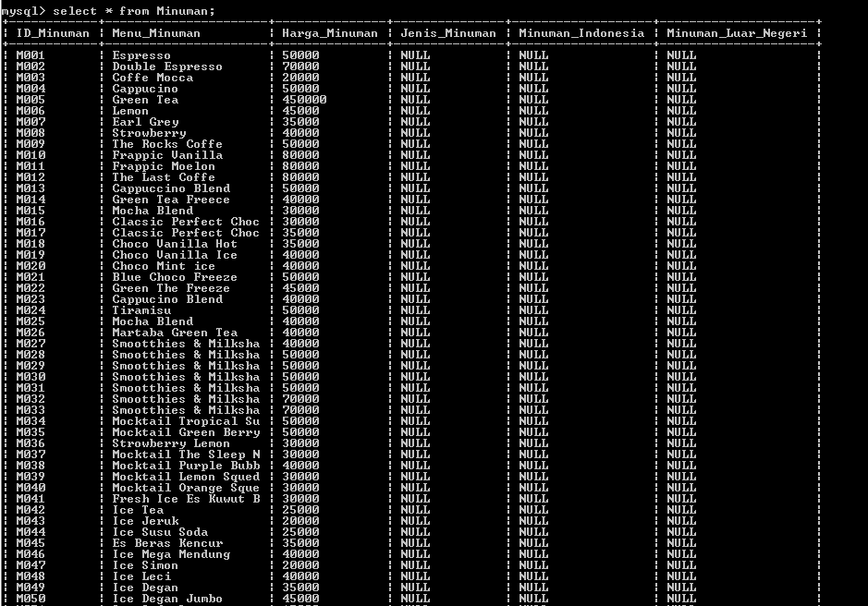868x606 pixels.
Task: Select the Mocktail Tropical Su entry
Action: [186, 420]
